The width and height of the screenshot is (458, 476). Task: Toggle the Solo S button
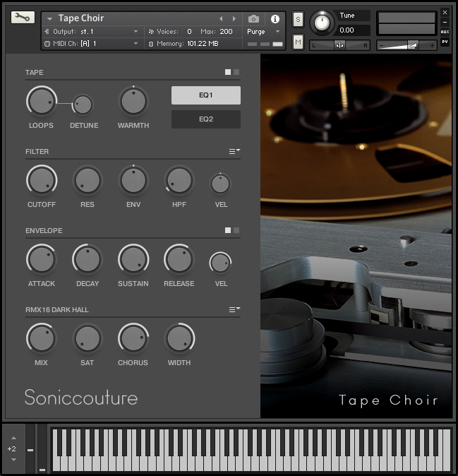298,20
